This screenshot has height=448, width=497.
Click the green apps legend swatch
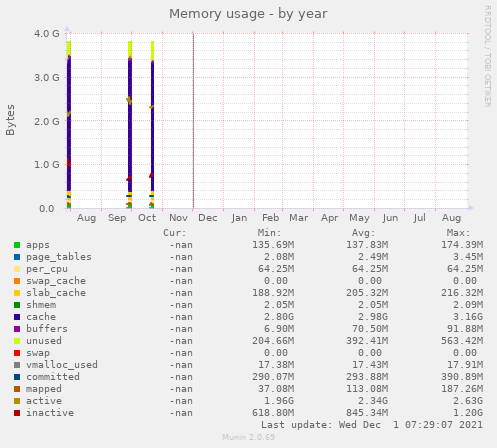click(x=17, y=245)
